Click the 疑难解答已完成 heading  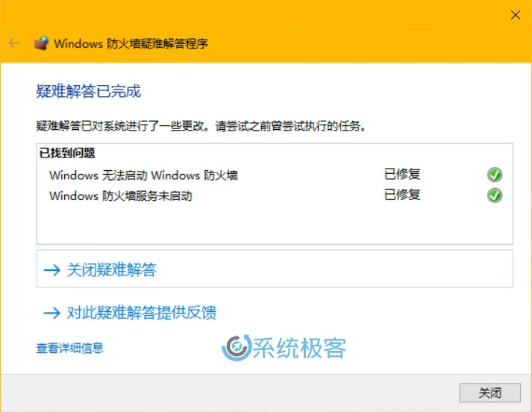pos(88,91)
